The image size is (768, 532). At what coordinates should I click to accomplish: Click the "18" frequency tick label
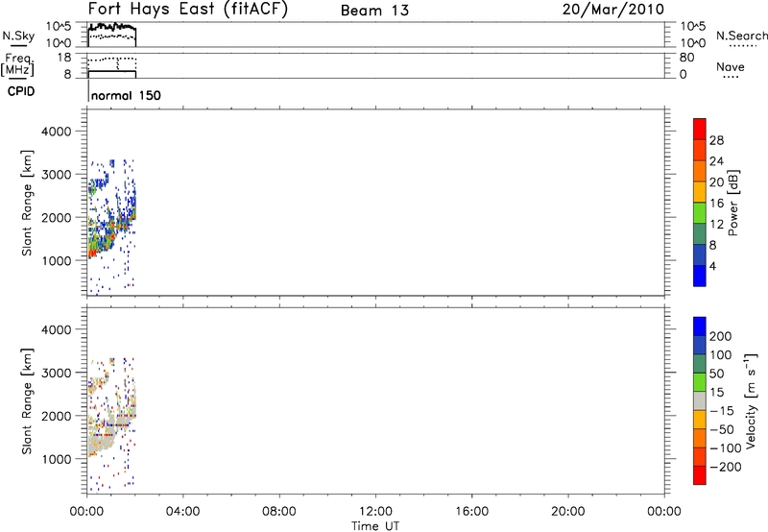[x=63, y=58]
